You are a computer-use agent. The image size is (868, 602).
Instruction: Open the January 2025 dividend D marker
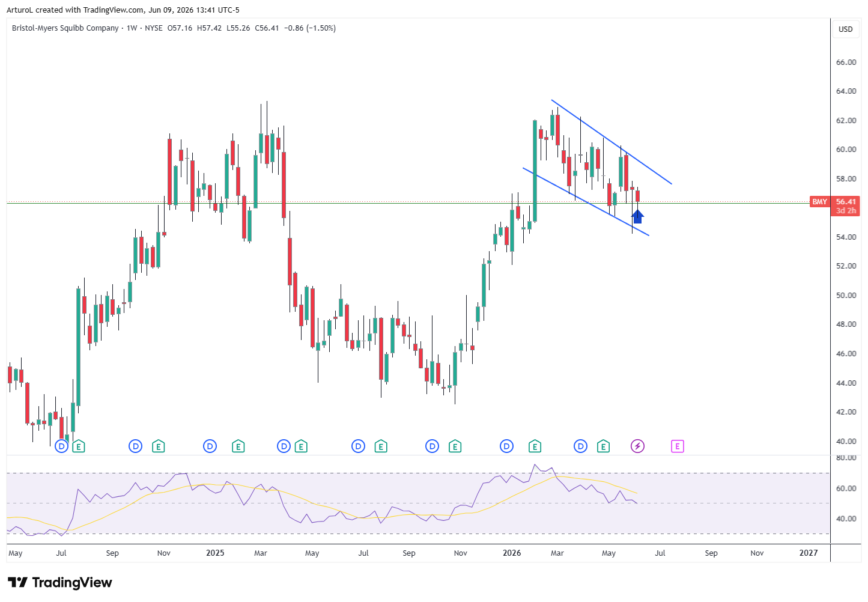tap(210, 446)
